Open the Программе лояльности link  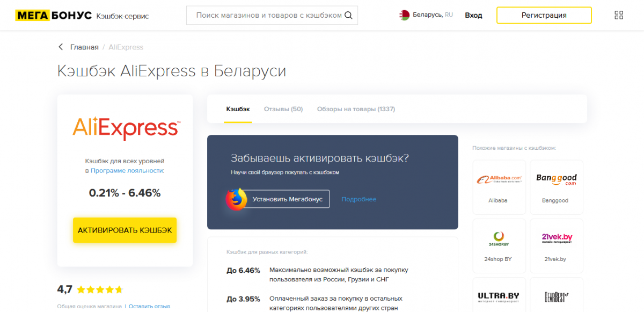pos(127,170)
